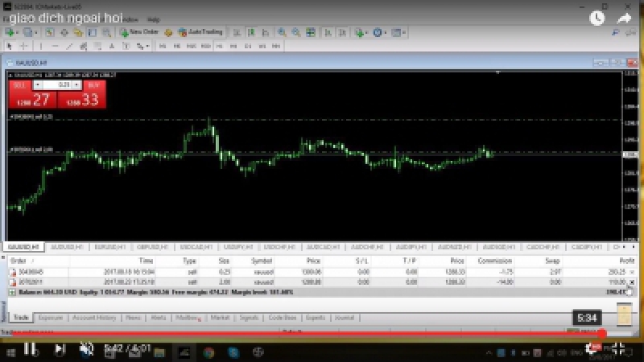Image resolution: width=644 pixels, height=362 pixels.
Task: Open the New Order dialog
Action: pyautogui.click(x=138, y=32)
